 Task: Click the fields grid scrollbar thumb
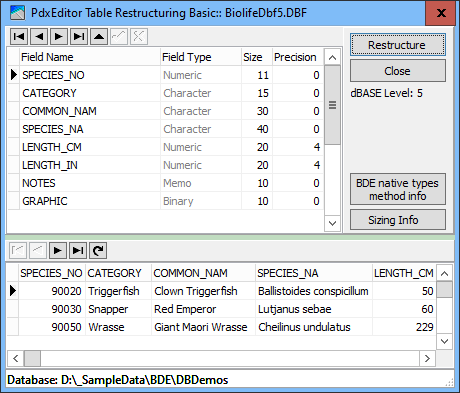(x=332, y=105)
